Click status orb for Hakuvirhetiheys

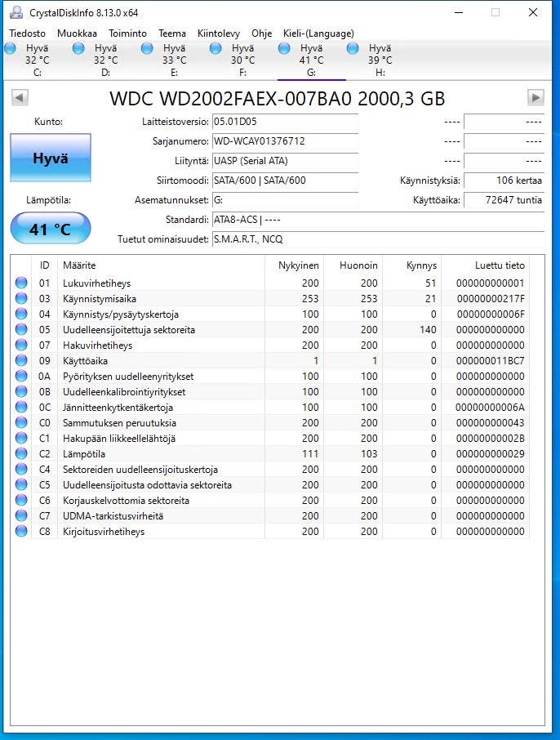21,345
